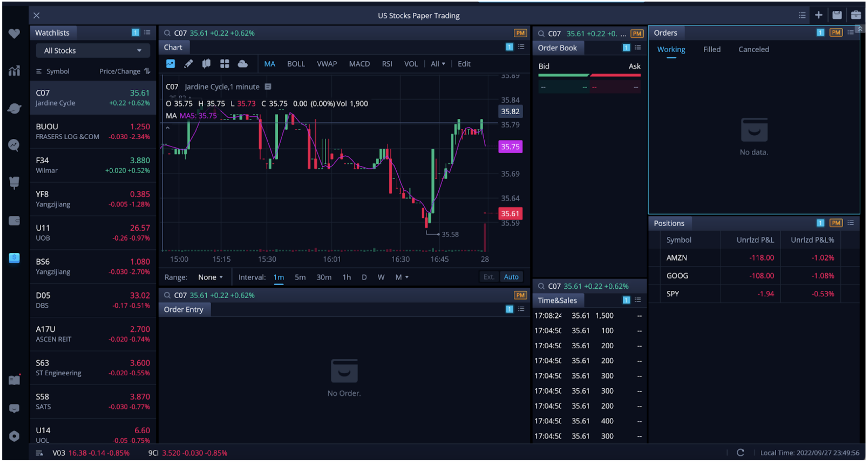This screenshot has width=868, height=462.
Task: Toggle BOLL indicator on chart
Action: [x=296, y=64]
